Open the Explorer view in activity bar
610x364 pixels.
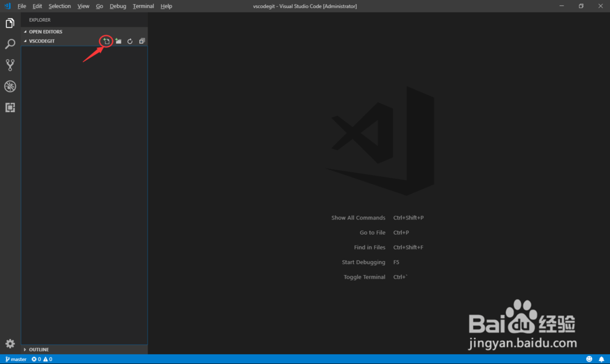tap(10, 23)
